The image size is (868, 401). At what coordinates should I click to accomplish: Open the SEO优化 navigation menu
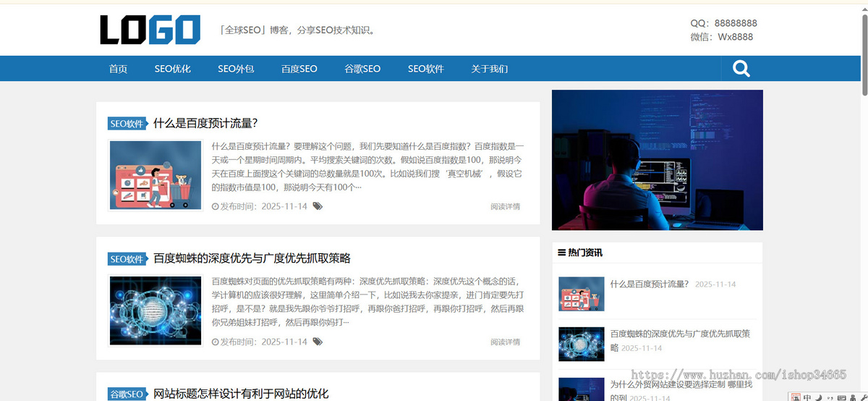[172, 69]
